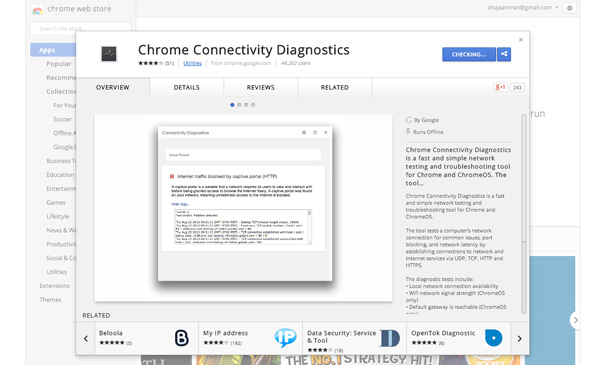The width and height of the screenshot is (600, 365).
Task: Switch to the OVERVIEW tab
Action: [x=112, y=87]
